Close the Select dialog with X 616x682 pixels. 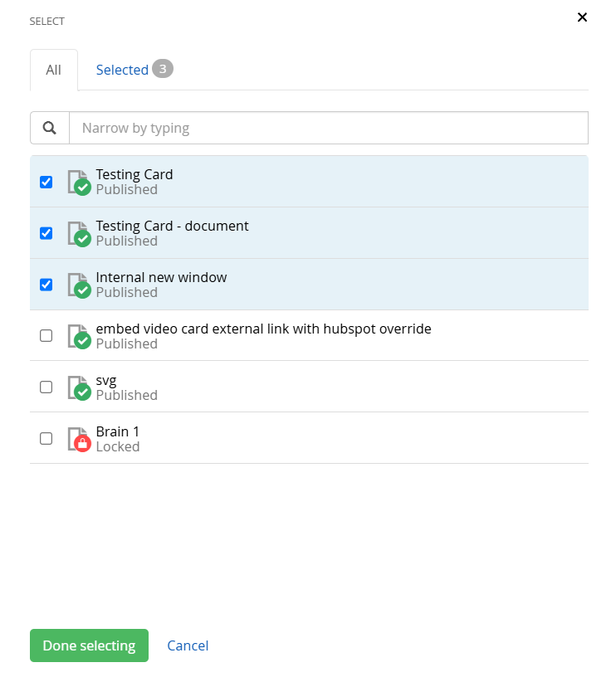tap(582, 17)
